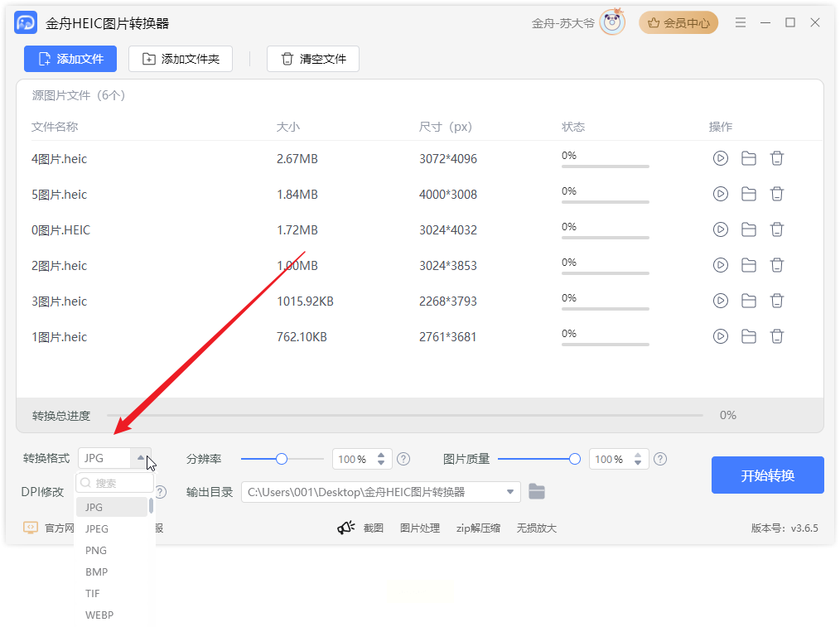Start converting 1图片.heic with play icon
The height and width of the screenshot is (627, 840).
(721, 336)
